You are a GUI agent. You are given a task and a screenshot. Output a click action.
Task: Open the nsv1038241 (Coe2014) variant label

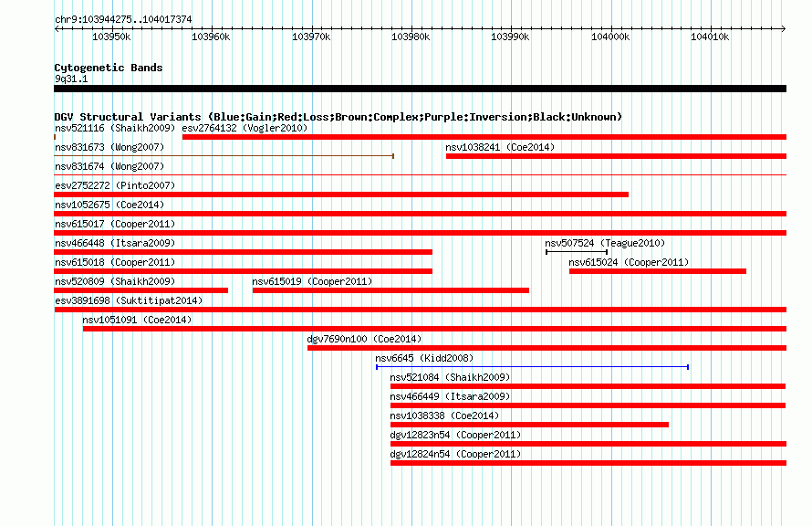[500, 147]
